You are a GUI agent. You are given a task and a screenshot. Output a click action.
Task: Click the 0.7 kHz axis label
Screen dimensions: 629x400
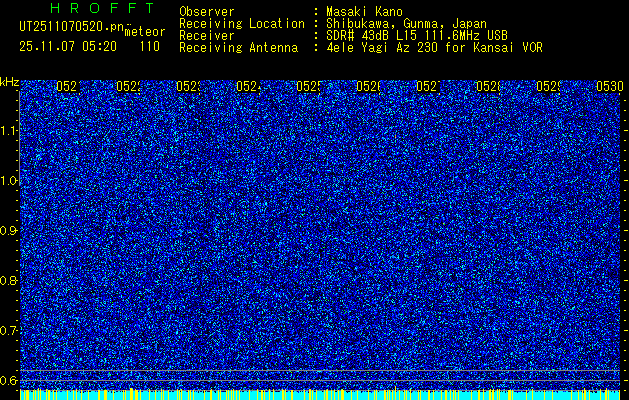tap(10, 331)
